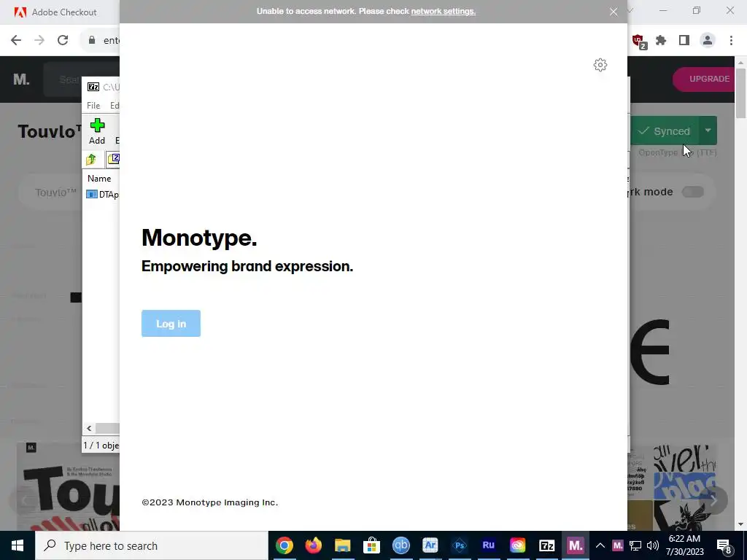The width and height of the screenshot is (747, 560).
Task: Switch to Monotype app taskbar icon
Action: [x=576, y=545]
